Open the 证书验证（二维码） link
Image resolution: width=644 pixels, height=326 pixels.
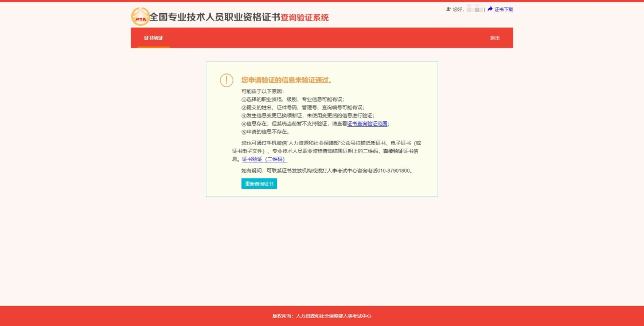264,159
